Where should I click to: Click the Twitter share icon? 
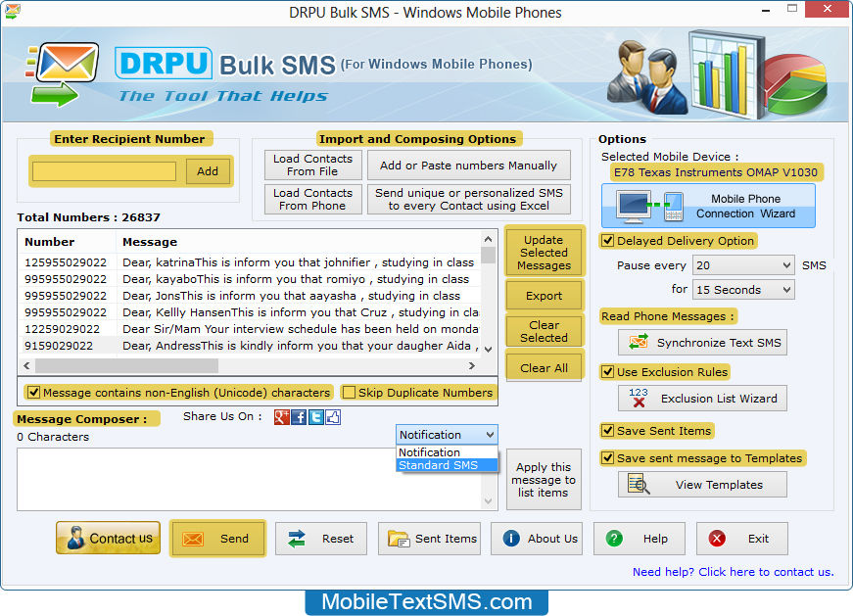[316, 417]
